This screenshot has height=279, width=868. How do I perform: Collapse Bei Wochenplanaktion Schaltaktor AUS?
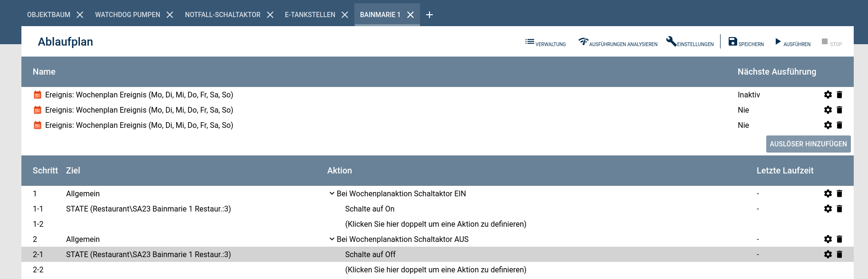click(332, 239)
